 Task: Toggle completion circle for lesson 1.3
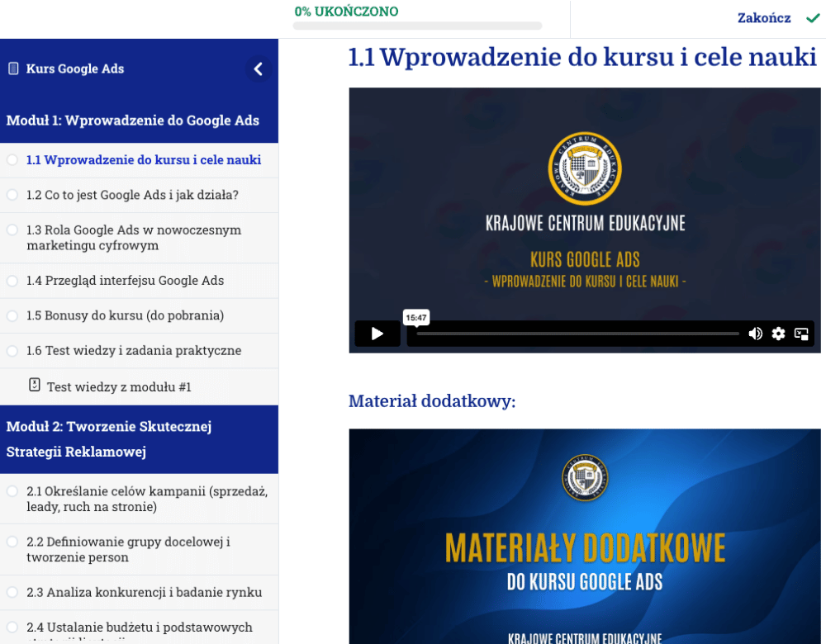tap(12, 230)
